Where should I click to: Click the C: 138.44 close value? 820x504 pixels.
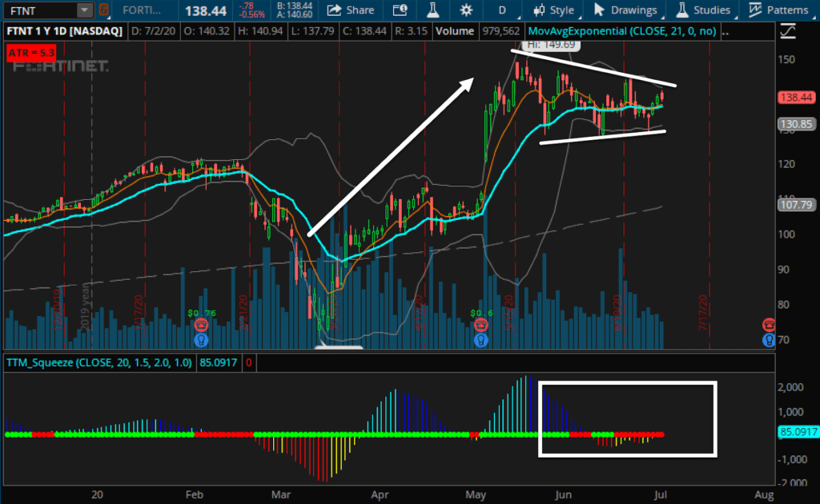364,31
